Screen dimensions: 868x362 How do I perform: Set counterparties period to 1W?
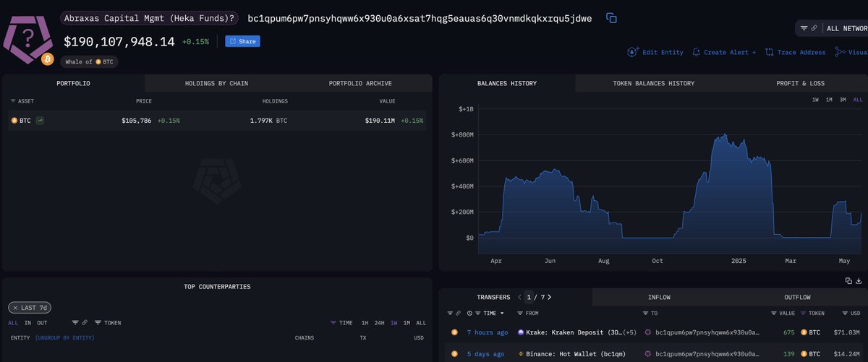point(394,322)
